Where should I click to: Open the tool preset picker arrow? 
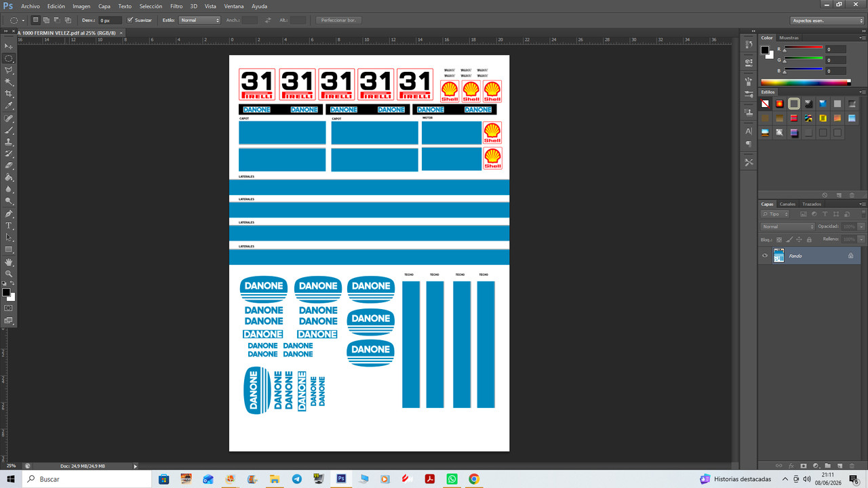24,20
